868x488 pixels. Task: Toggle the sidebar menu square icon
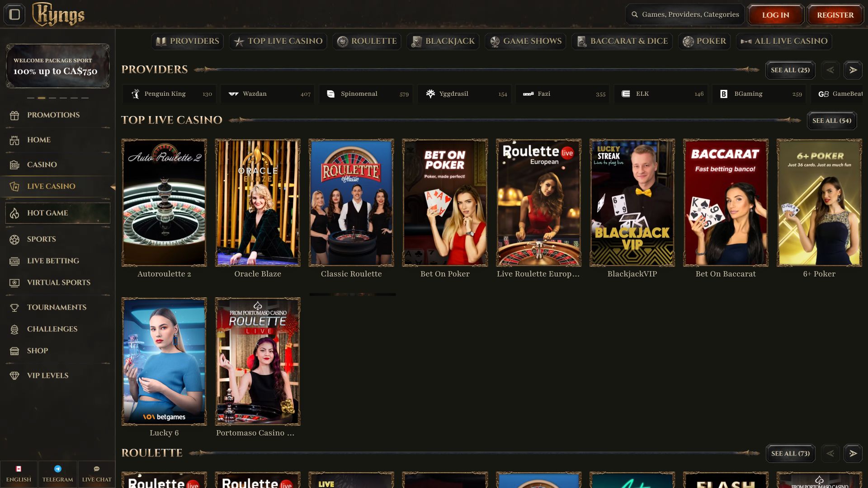[x=14, y=14]
